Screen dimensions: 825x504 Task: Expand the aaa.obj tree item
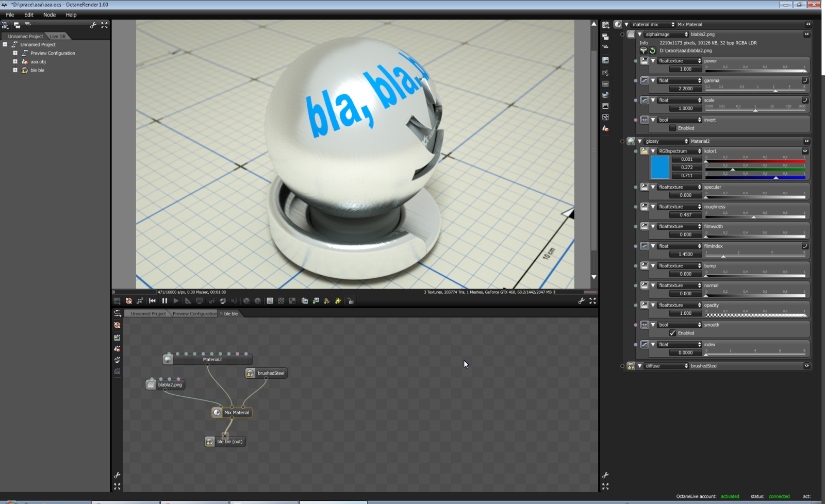pos(15,61)
